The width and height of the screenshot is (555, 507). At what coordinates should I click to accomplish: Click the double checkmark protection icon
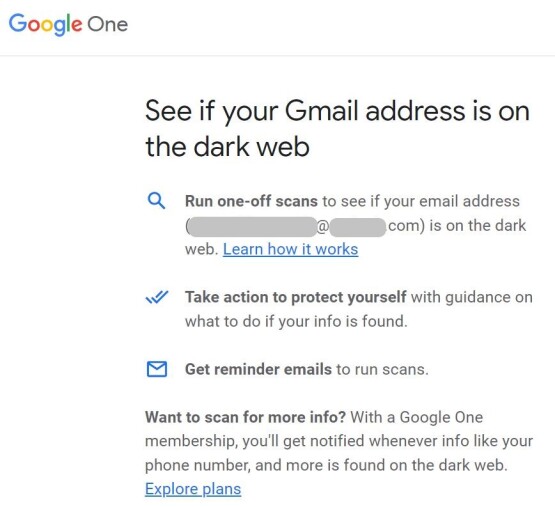(x=157, y=297)
